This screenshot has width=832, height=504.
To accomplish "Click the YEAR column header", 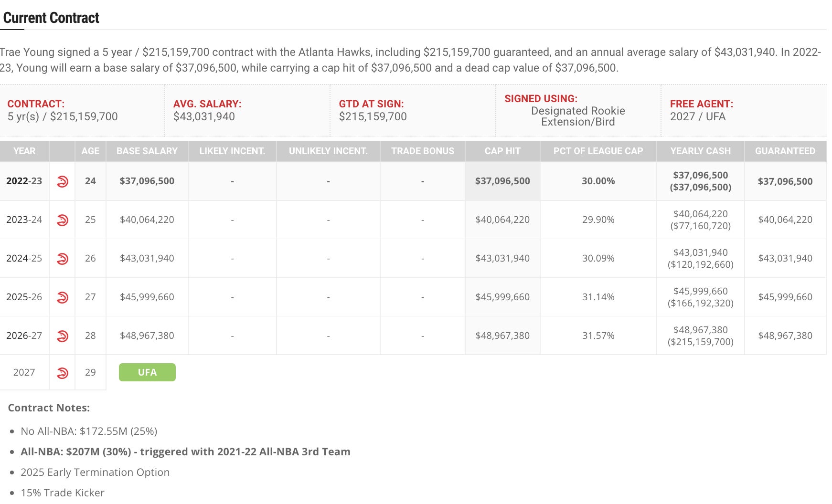I will [x=24, y=151].
